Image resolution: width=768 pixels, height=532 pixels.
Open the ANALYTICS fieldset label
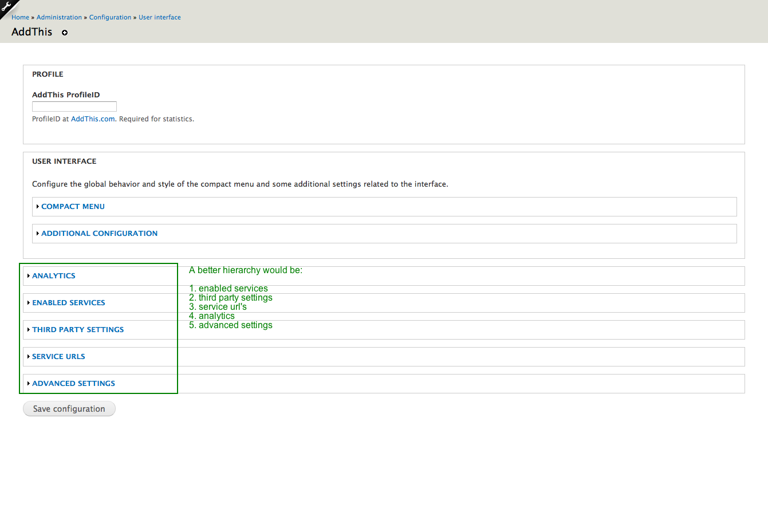click(x=54, y=275)
